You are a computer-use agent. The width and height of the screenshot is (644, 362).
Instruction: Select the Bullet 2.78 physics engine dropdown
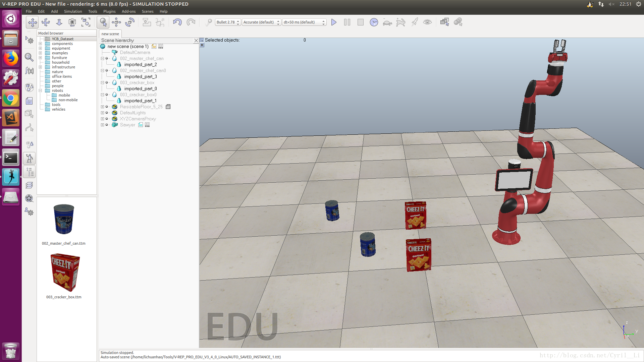226,22
